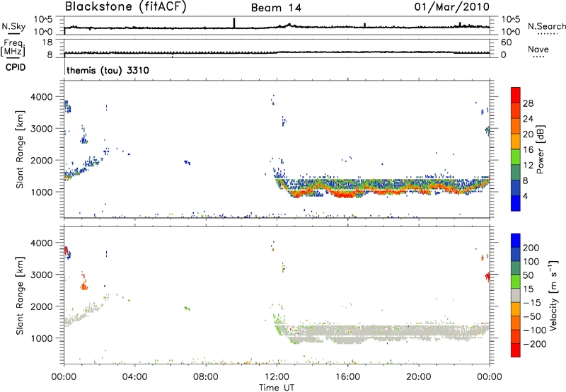The width and height of the screenshot is (566, 392).
Task: Click the gray segment of the velocity colorbar
Action: click(x=516, y=295)
